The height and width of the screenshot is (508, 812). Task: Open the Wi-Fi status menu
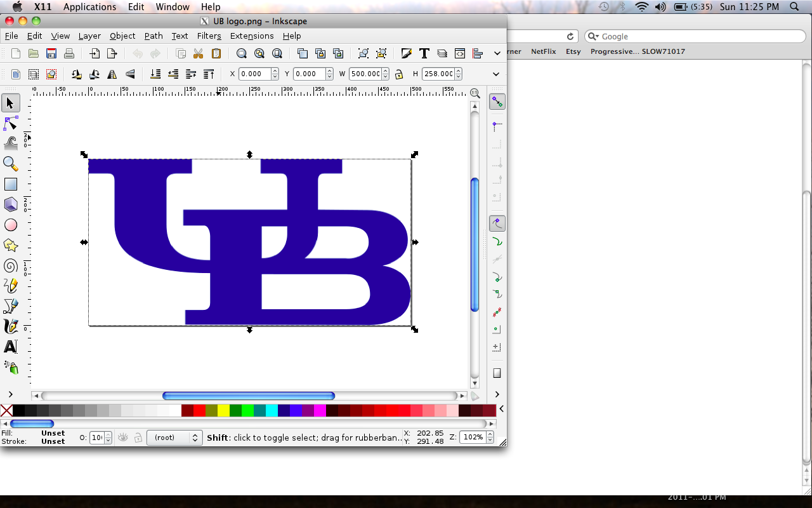coord(642,7)
